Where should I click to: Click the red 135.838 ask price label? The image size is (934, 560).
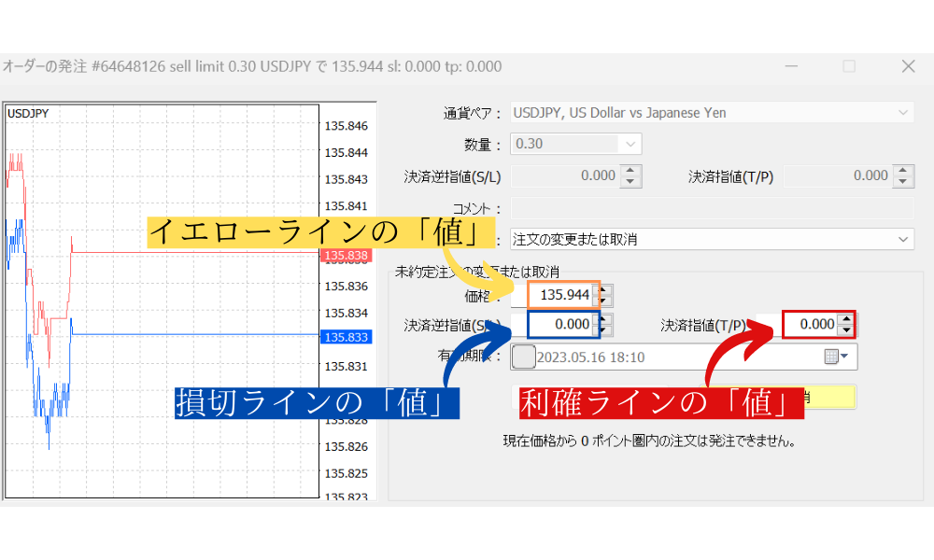(x=346, y=255)
